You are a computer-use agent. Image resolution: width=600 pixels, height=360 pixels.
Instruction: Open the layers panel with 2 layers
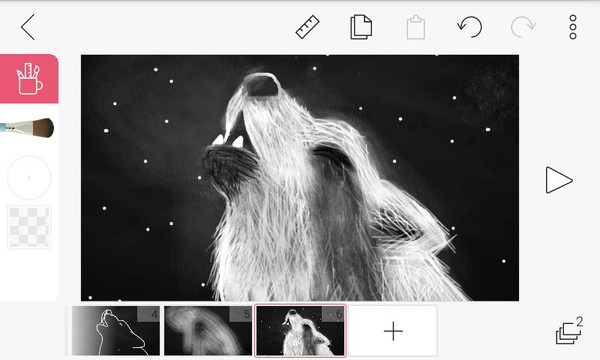click(569, 330)
